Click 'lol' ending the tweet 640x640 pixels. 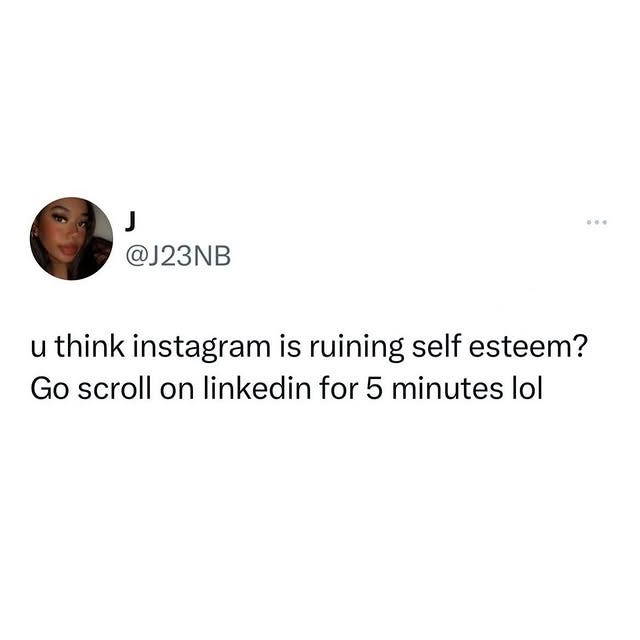coord(527,388)
